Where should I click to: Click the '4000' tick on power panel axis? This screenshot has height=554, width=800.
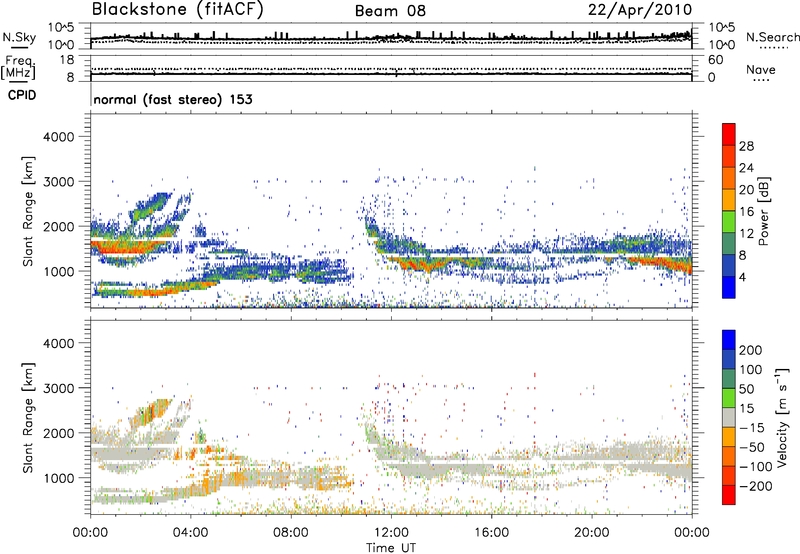58,137
